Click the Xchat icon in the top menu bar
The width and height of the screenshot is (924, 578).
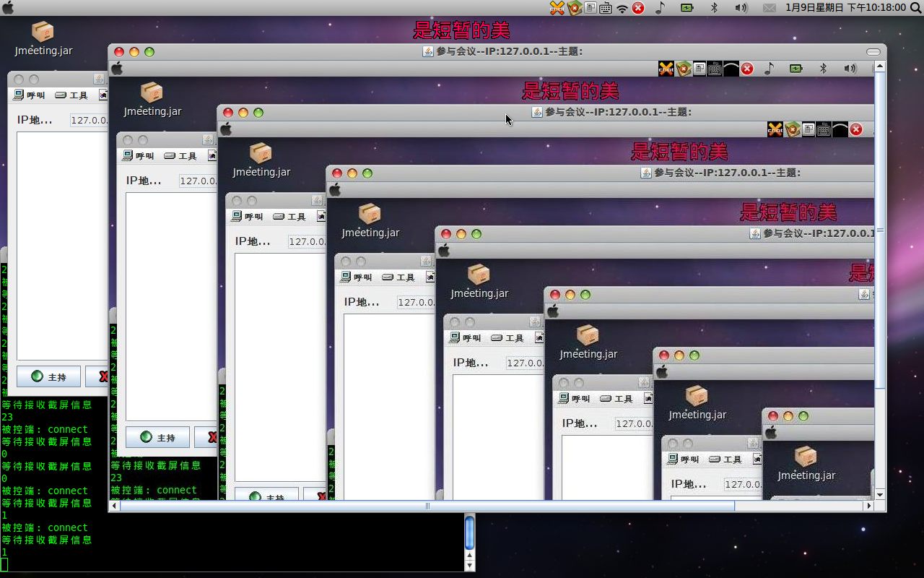click(557, 8)
